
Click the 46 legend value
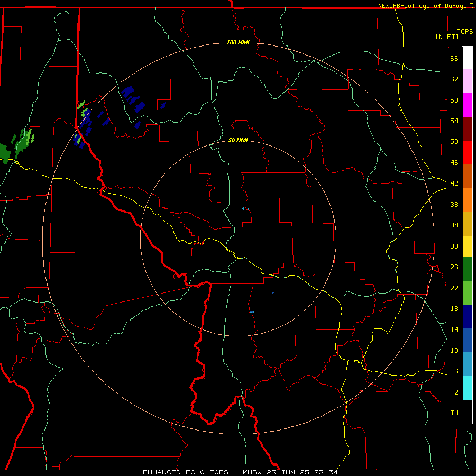(x=454, y=162)
